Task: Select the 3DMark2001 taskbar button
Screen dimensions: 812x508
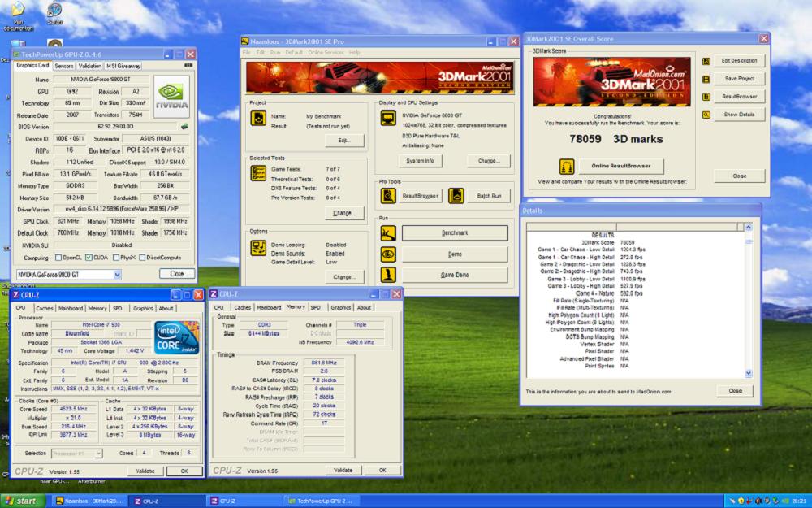Action: coord(89,501)
